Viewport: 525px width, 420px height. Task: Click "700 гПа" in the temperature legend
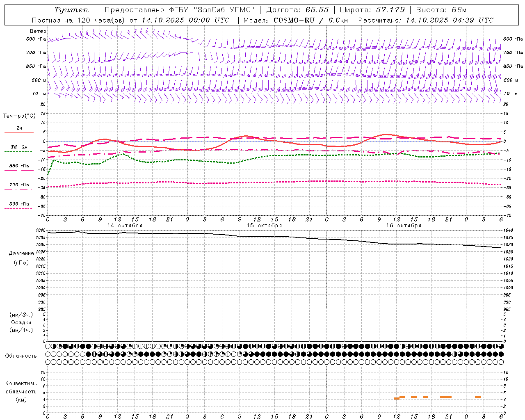coord(19,185)
